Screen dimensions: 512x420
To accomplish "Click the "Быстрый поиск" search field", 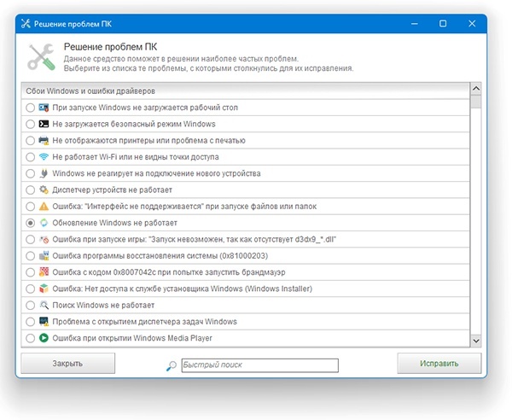I will tap(259, 365).
